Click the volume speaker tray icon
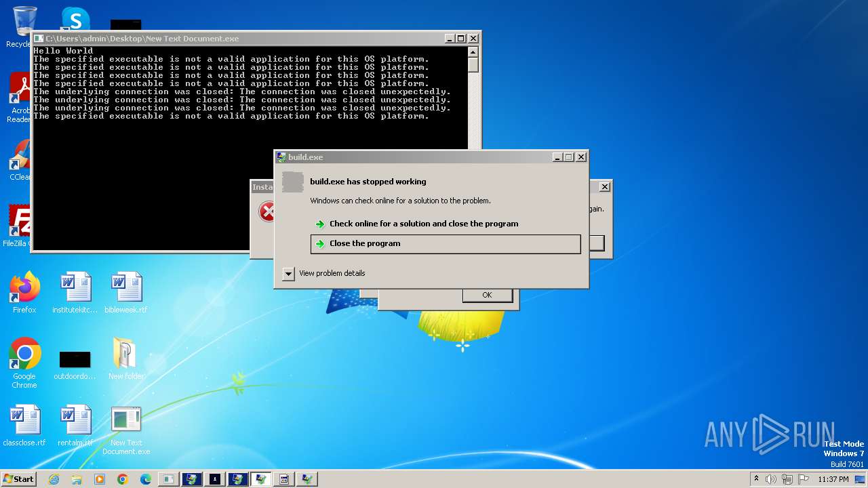 (x=771, y=479)
